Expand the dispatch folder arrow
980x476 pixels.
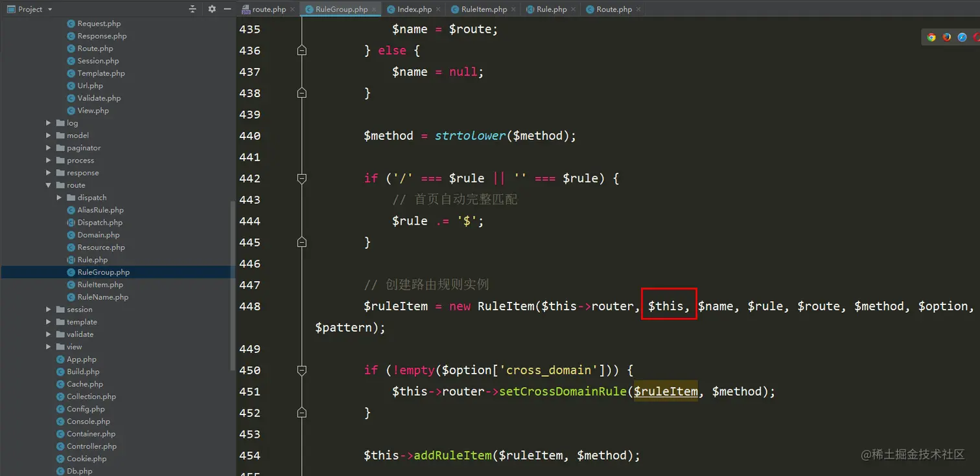tap(59, 198)
